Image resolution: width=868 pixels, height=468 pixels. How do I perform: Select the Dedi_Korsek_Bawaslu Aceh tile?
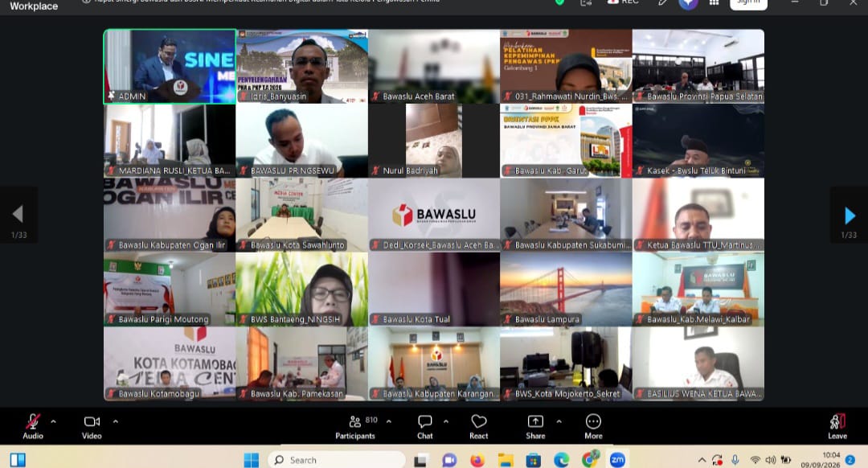(x=434, y=215)
